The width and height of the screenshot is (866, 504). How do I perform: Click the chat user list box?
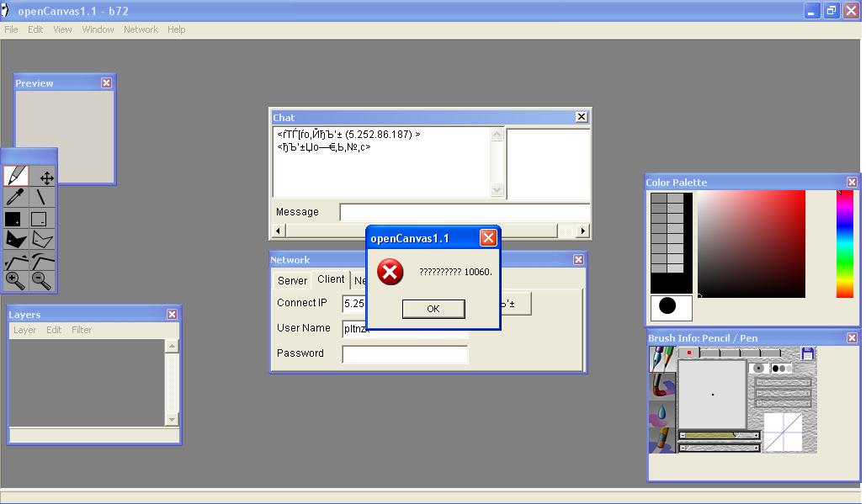[x=549, y=164]
